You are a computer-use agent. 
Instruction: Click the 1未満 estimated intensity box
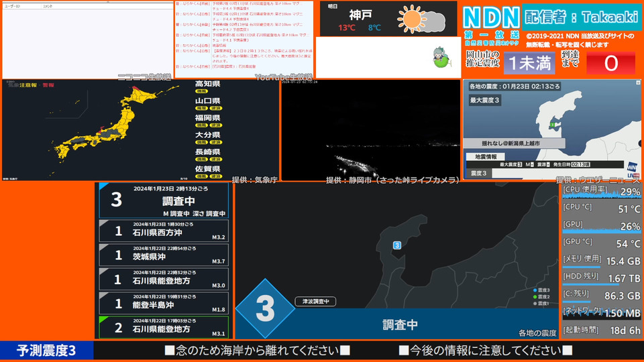point(529,63)
